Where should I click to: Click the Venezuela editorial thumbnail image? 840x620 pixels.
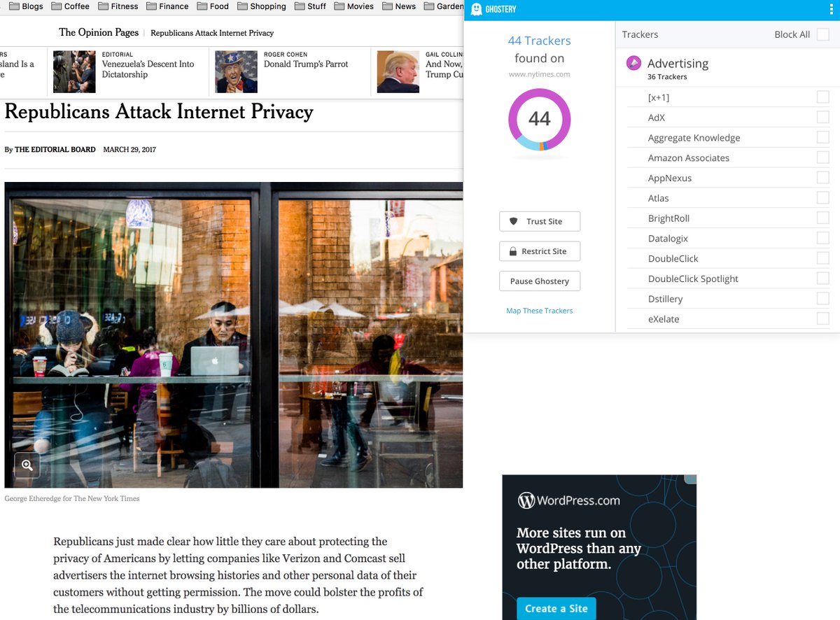pos(74,71)
